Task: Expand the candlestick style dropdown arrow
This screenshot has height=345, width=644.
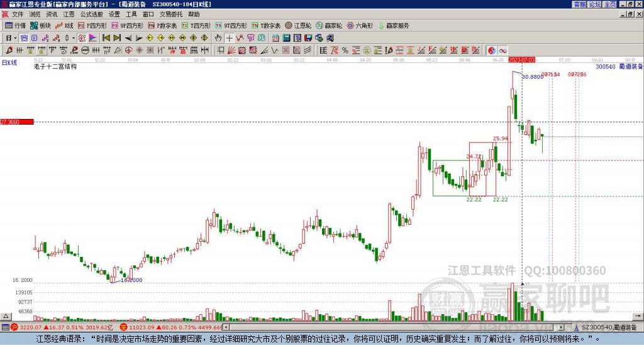Action: pyautogui.click(x=74, y=38)
